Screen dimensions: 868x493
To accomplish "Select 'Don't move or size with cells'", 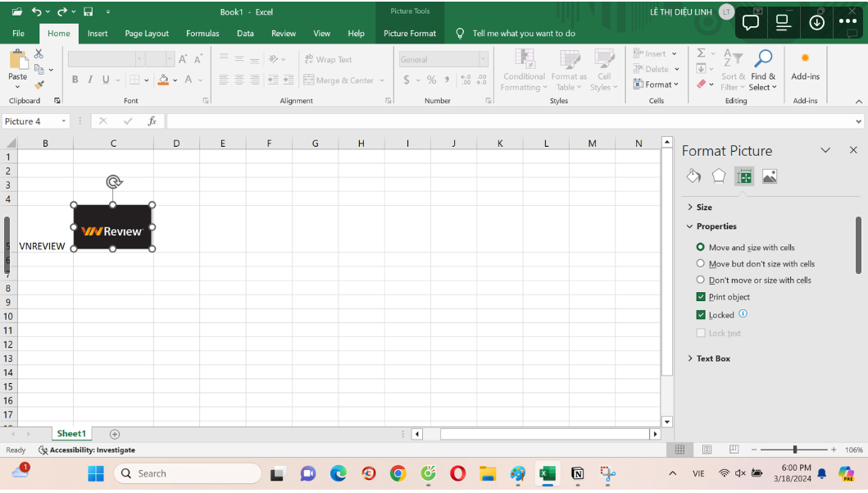I will [700, 280].
